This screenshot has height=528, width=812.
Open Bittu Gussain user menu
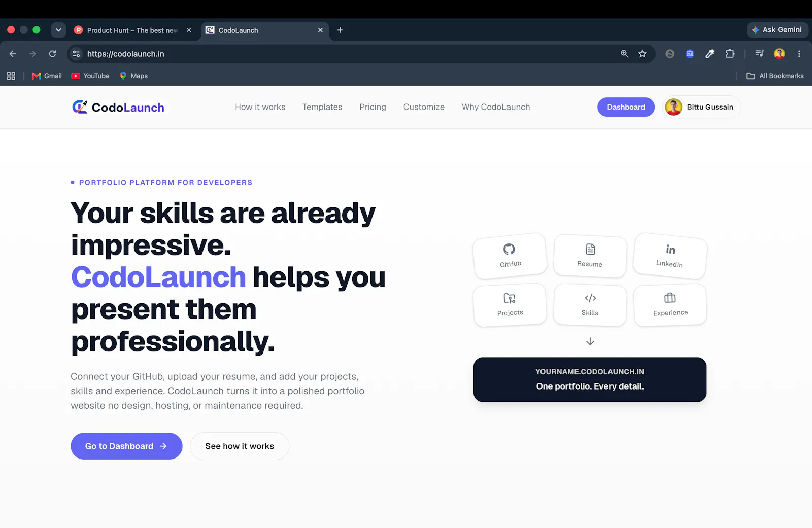(x=702, y=107)
